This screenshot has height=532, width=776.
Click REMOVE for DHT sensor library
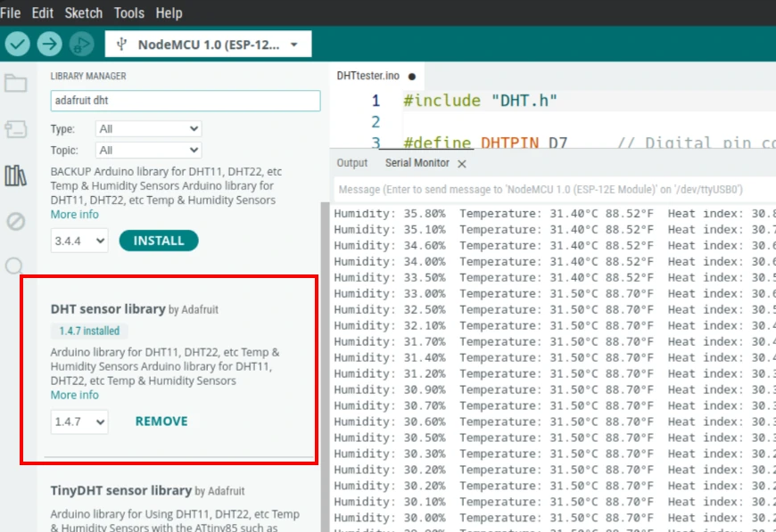click(x=161, y=422)
